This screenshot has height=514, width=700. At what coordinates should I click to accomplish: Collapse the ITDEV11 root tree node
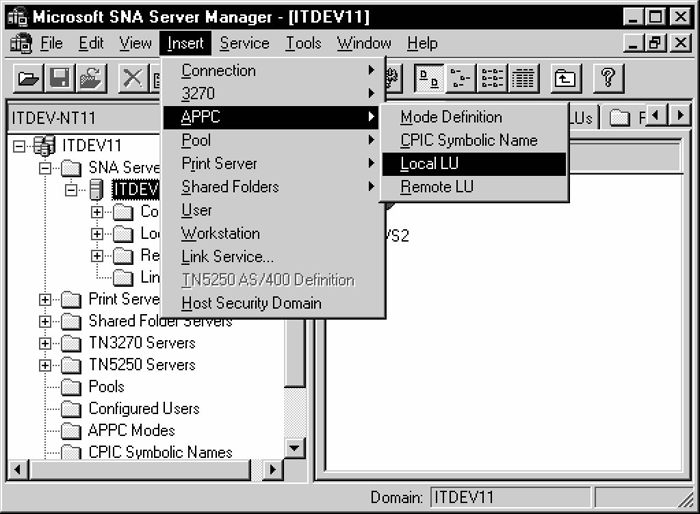[x=20, y=146]
